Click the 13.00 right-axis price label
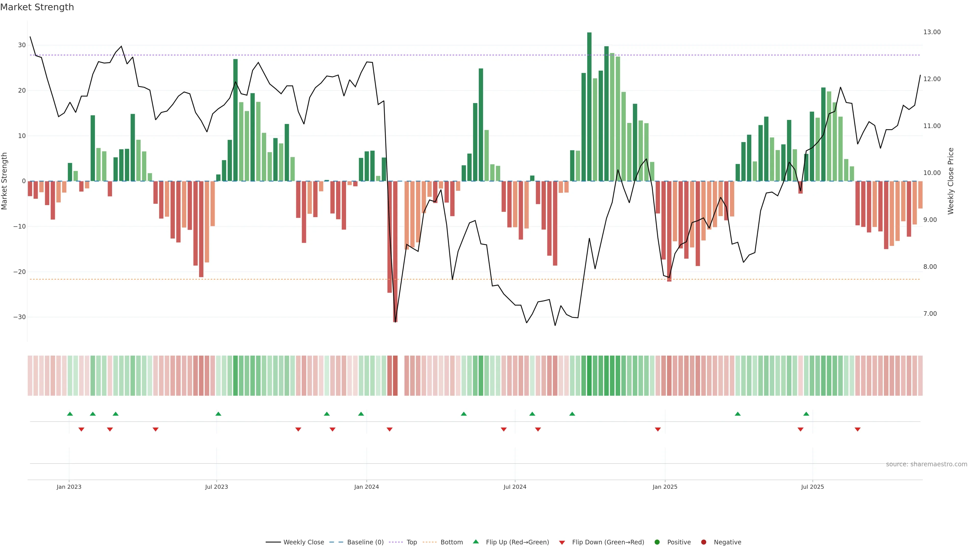 [932, 32]
